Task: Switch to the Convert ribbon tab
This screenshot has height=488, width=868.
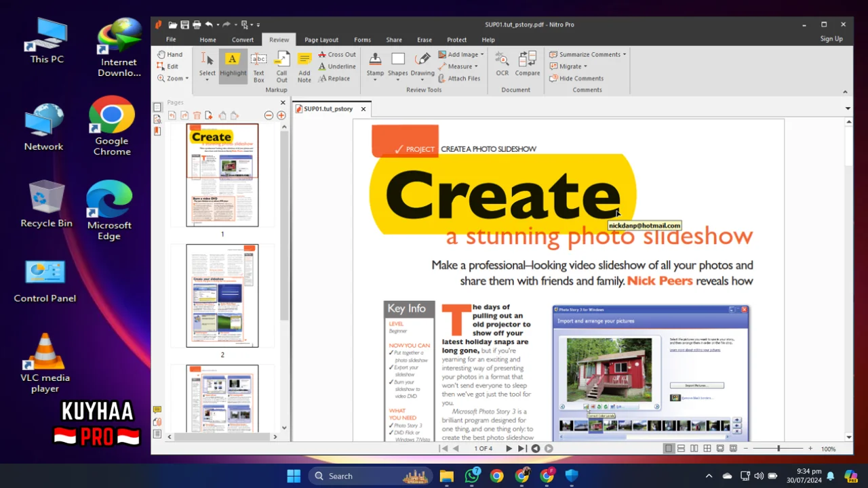Action: [243, 40]
